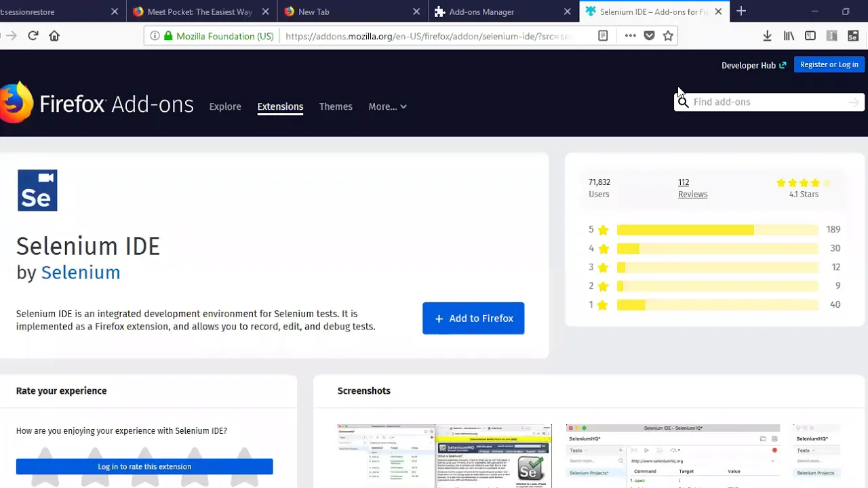Open the Explore section

tap(225, 106)
